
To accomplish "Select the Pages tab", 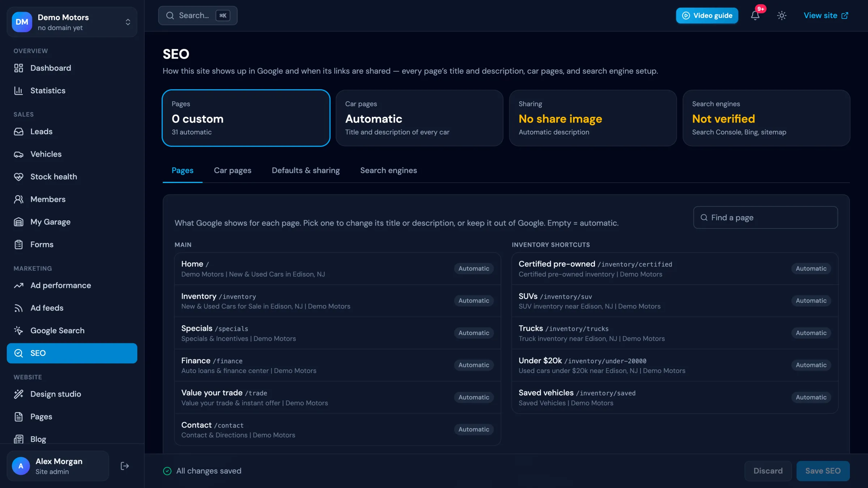I will [182, 170].
